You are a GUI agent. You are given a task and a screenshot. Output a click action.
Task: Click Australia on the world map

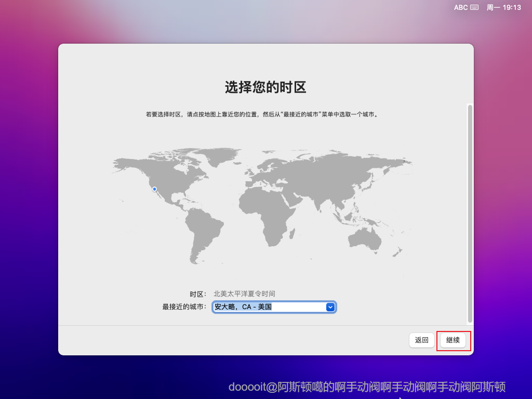[x=364, y=239]
